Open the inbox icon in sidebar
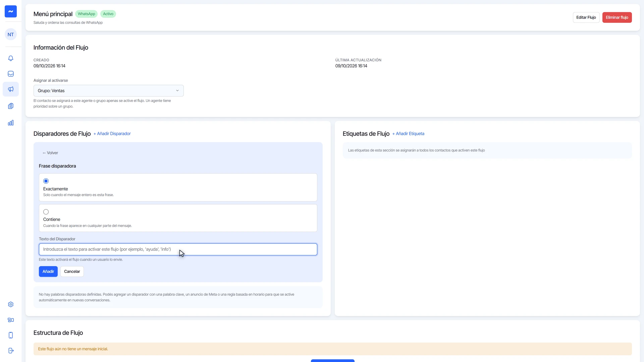This screenshot has width=644, height=362. [11, 74]
